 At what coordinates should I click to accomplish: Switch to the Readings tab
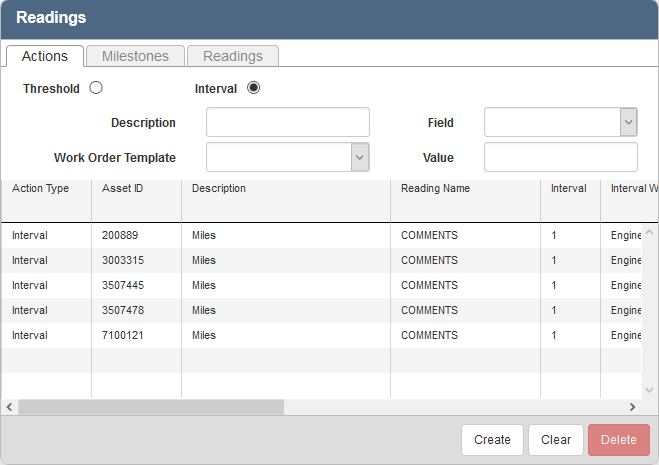click(233, 56)
